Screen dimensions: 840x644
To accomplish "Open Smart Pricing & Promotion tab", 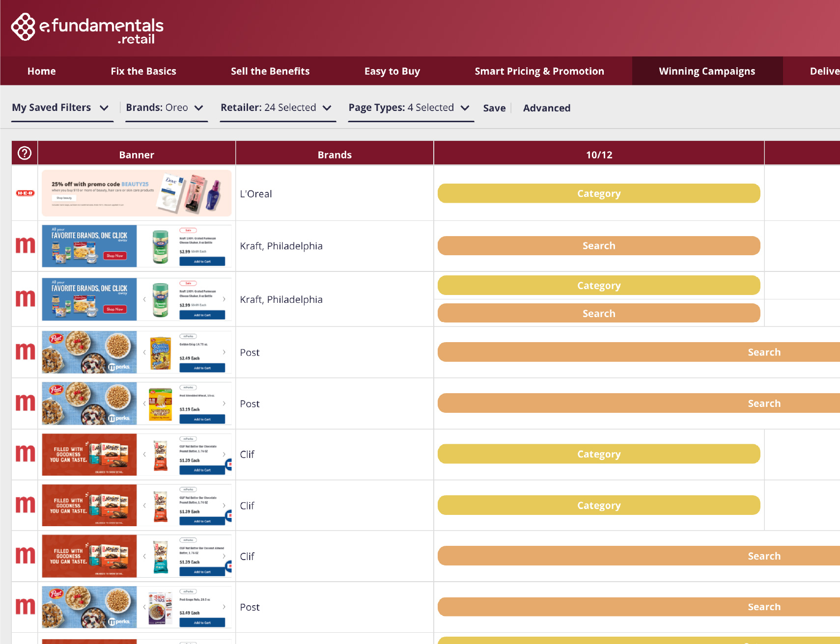I will click(x=539, y=71).
